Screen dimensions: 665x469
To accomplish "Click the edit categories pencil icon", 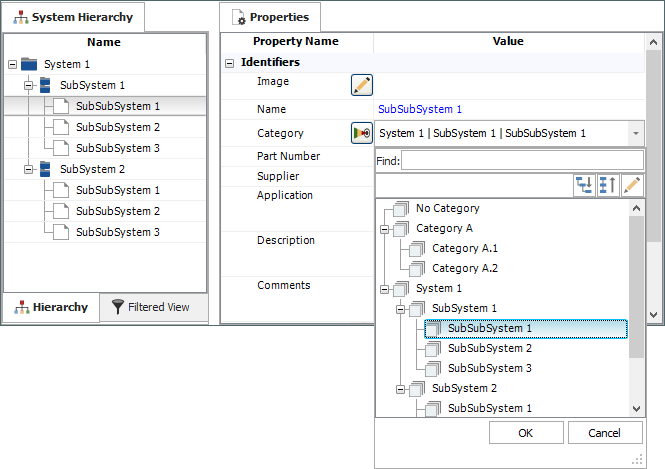I will point(632,185).
